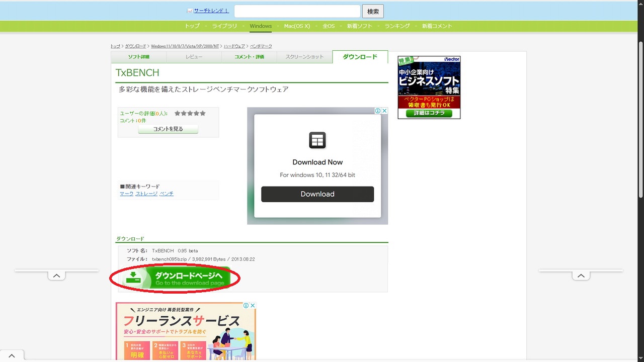Click ハードウェア breadcrumb link
Image resolution: width=644 pixels, height=362 pixels.
pyautogui.click(x=234, y=46)
